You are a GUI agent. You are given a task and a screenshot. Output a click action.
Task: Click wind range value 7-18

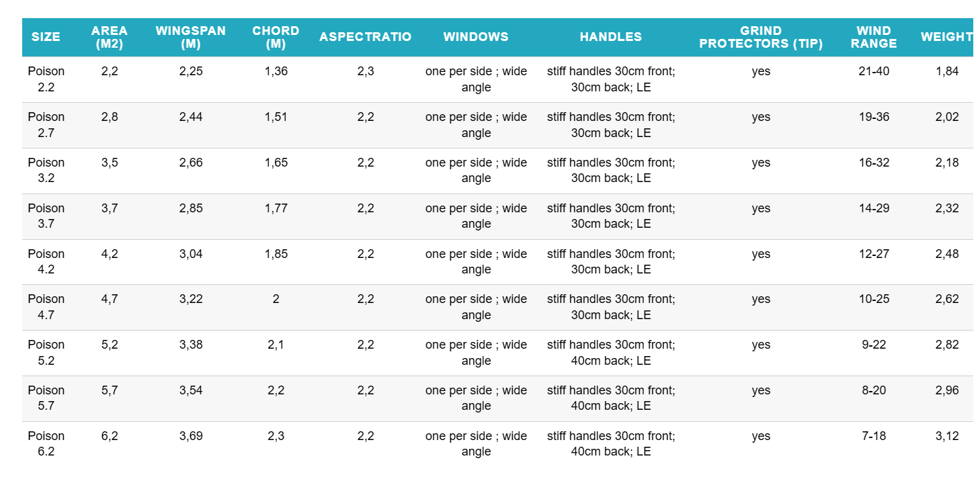tap(874, 436)
